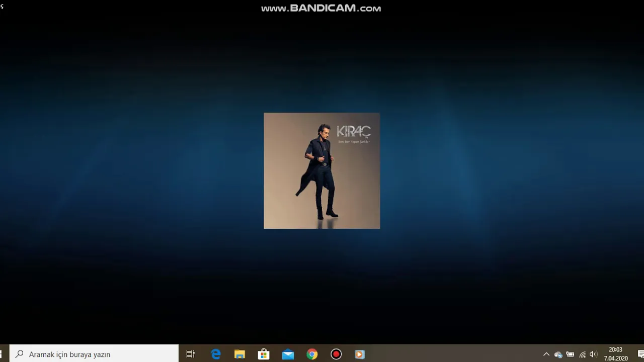Viewport: 644px width, 362px height.
Task: Click the 'Aramak için buraya yazın' search box
Action: 94,354
